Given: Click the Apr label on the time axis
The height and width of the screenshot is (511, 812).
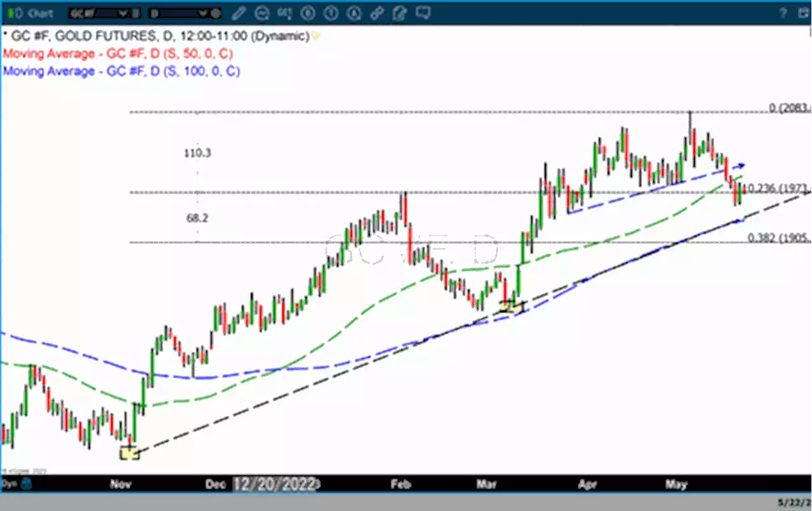Looking at the screenshot, I should (x=588, y=484).
